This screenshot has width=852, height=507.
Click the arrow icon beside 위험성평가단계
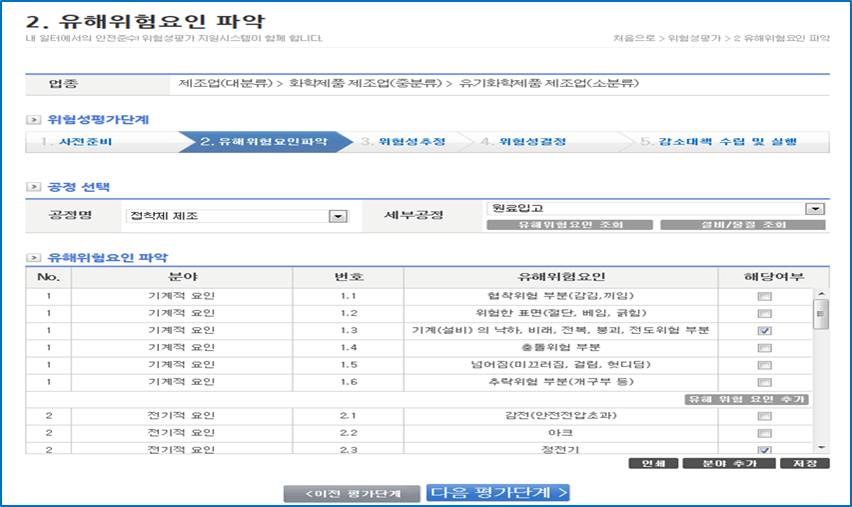click(33, 120)
